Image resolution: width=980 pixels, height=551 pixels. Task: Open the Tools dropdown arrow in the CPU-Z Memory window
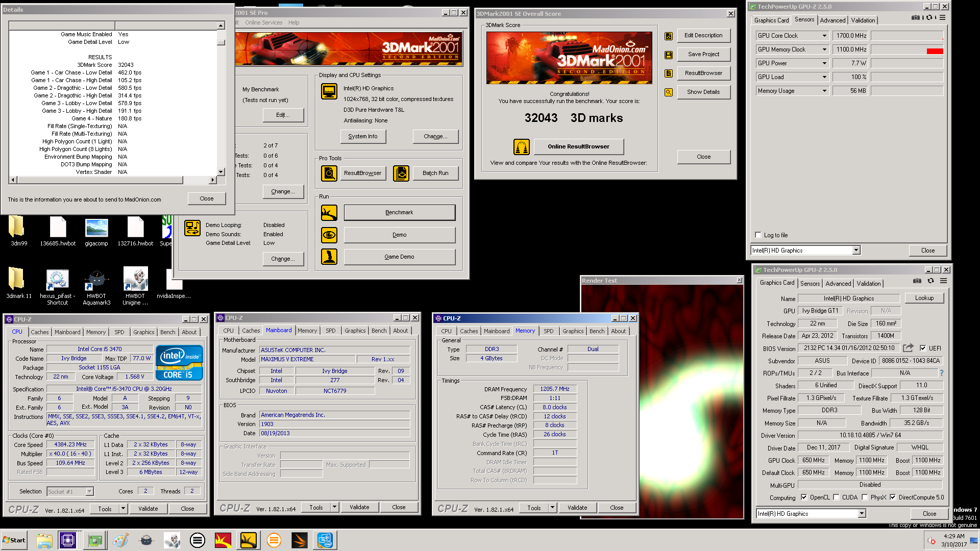pos(552,508)
